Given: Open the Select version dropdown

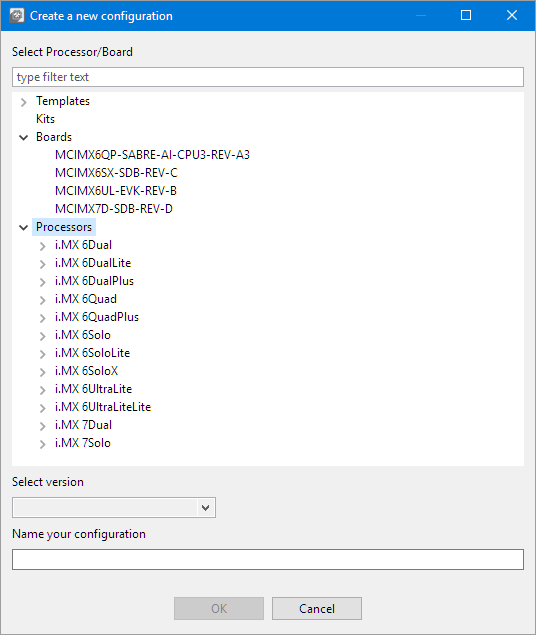Looking at the screenshot, I should click(x=114, y=507).
